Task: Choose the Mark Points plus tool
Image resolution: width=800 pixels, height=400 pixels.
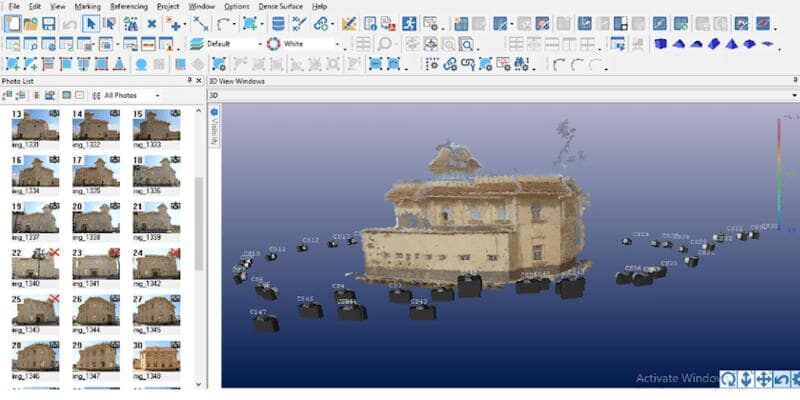Action: (x=172, y=23)
